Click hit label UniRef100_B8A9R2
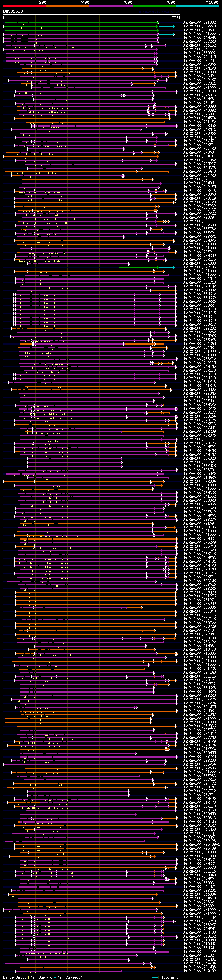Image resolution: width=222 pixels, height=980 pixels. 199,53
